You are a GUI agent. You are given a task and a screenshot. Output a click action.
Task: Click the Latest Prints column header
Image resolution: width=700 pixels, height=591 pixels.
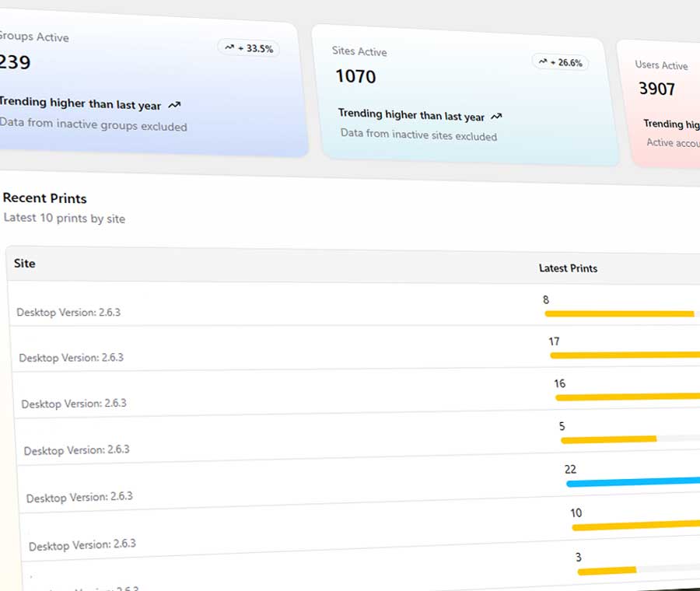click(568, 268)
